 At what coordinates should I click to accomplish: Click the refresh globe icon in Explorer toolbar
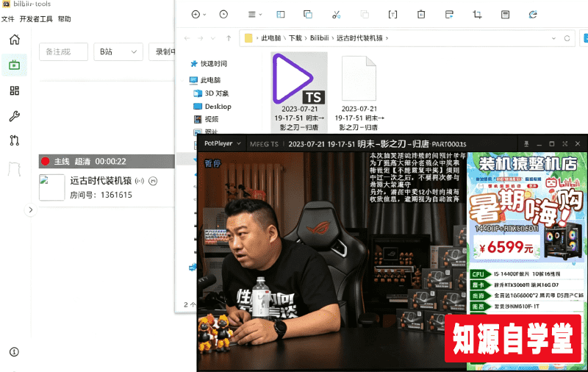(x=533, y=14)
